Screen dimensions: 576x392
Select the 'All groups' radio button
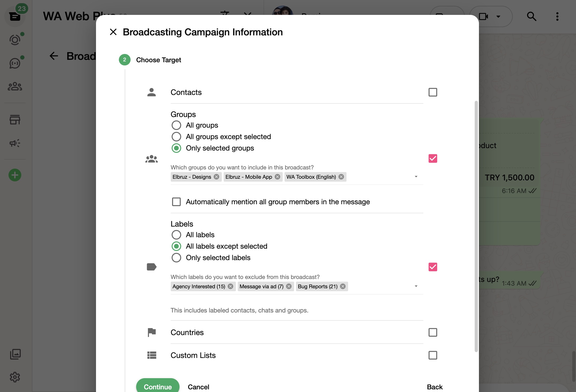(176, 125)
